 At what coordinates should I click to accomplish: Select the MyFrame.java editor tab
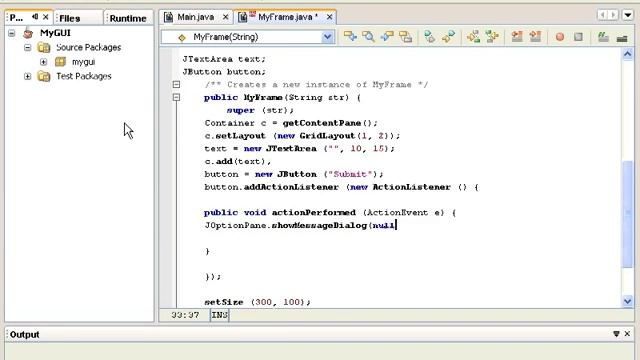(x=284, y=17)
